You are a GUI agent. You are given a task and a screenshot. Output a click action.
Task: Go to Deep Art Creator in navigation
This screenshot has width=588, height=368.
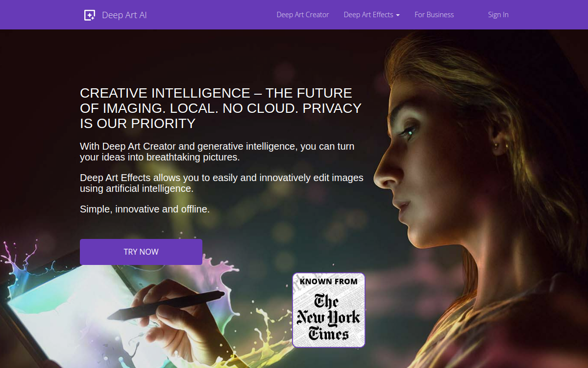pos(303,15)
